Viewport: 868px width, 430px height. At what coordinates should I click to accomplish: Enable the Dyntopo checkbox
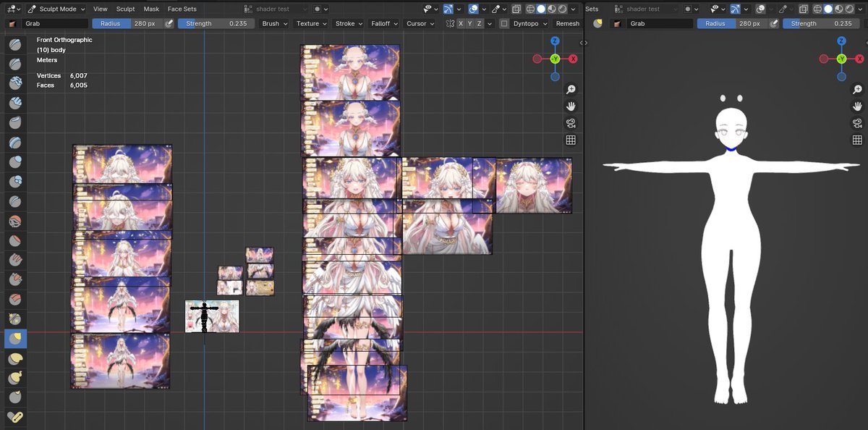[x=504, y=24]
